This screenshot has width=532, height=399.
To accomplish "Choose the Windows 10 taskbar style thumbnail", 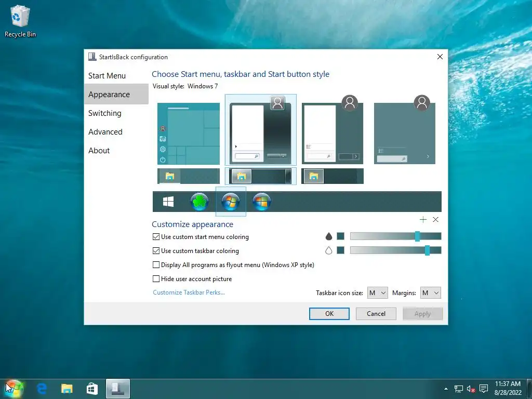I will 188,176.
